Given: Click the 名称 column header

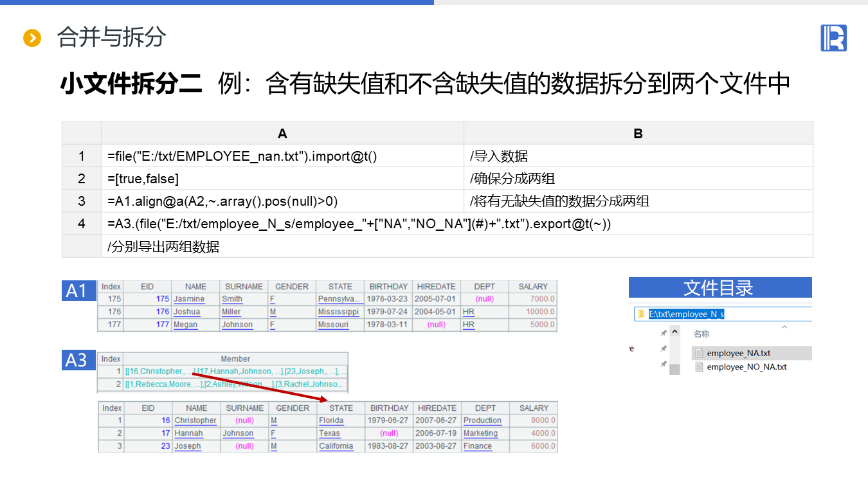Looking at the screenshot, I should [x=701, y=334].
